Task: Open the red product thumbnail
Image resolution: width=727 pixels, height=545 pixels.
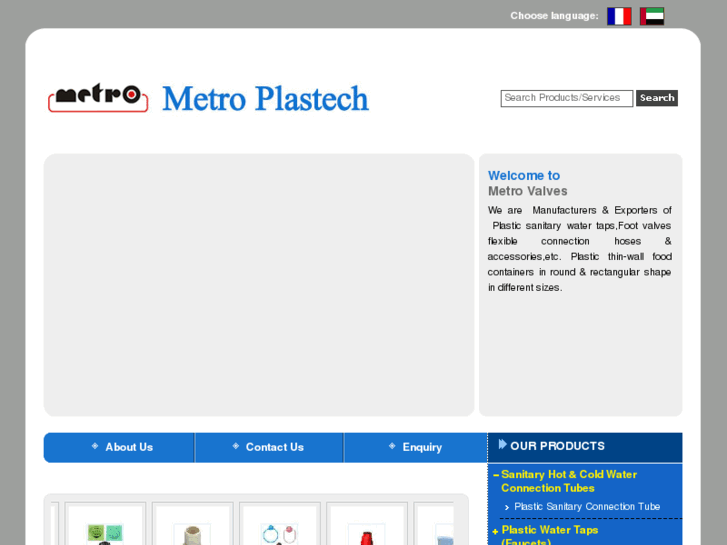Action: (x=366, y=534)
